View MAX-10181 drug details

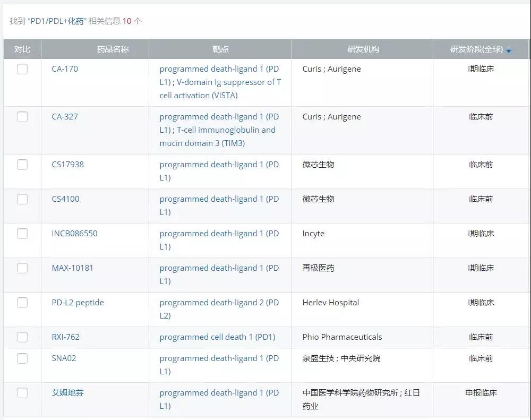click(72, 268)
